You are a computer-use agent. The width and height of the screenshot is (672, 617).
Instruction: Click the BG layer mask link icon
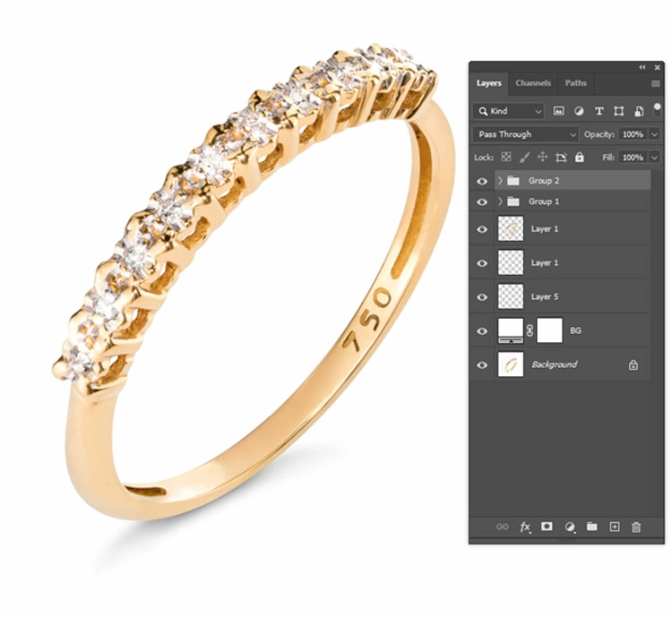[x=530, y=330]
